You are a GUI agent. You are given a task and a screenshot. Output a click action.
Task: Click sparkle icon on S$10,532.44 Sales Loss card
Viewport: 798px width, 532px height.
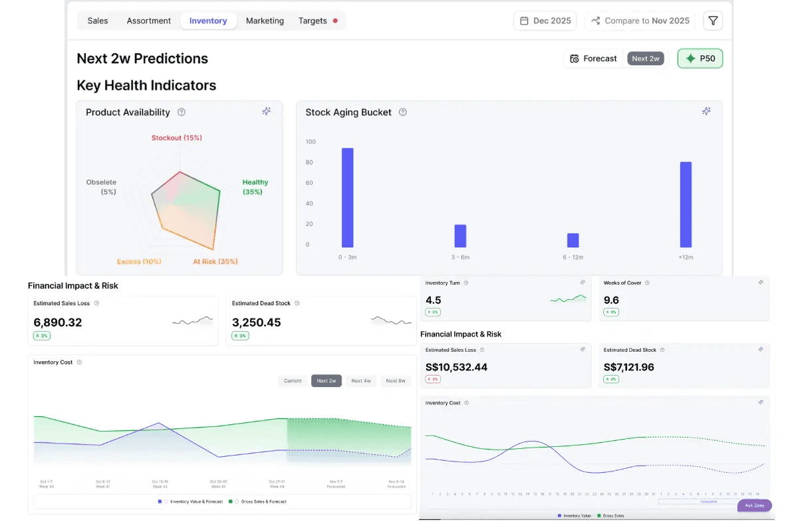click(583, 349)
